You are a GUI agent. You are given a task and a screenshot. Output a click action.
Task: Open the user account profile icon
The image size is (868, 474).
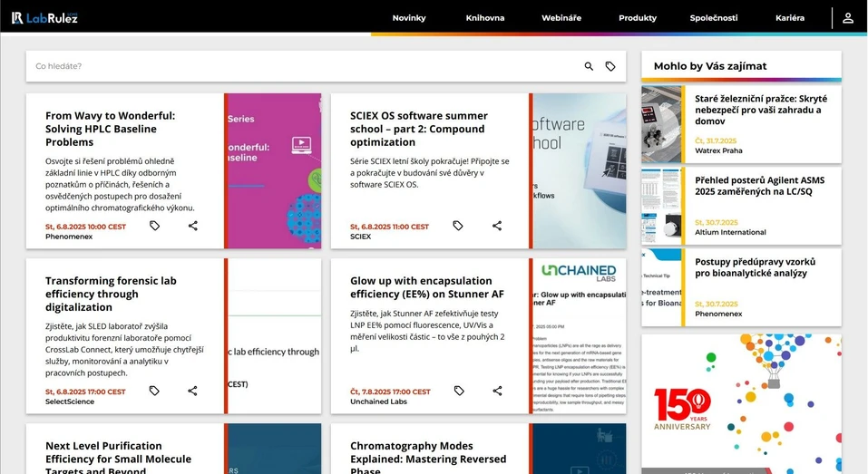(x=848, y=18)
